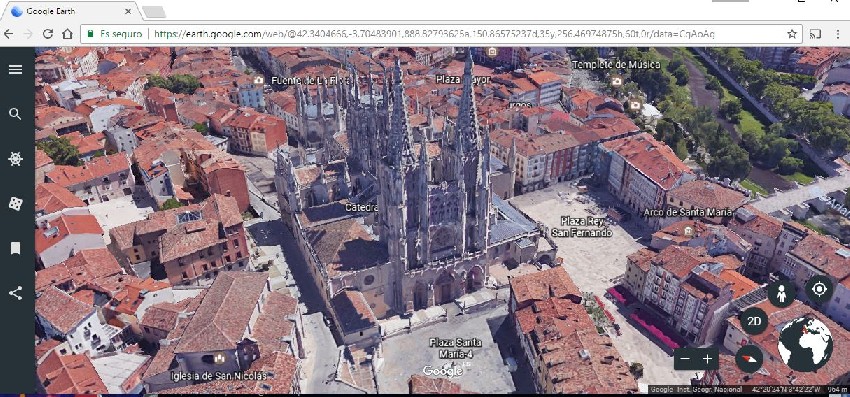Click the address bar URL field
This screenshot has width=850, height=397.
tap(434, 34)
